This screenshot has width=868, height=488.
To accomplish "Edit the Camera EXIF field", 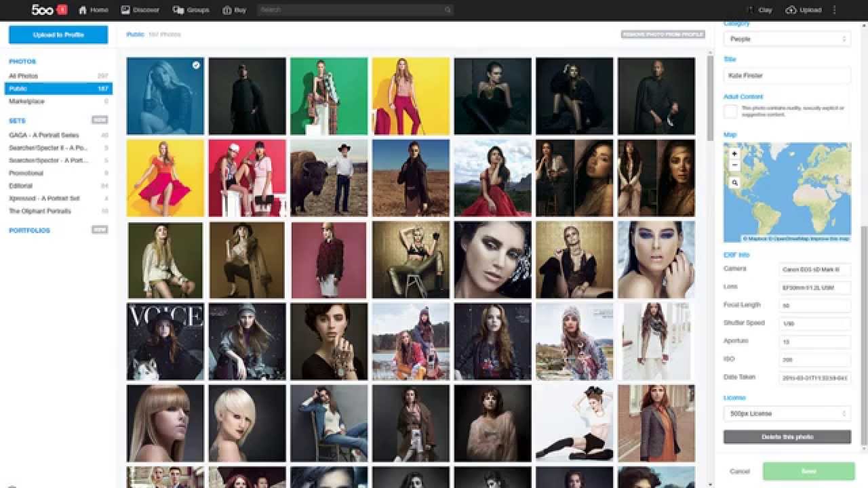I will [x=814, y=270].
